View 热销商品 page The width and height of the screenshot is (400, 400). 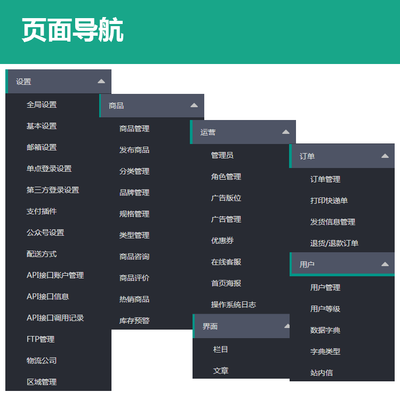[x=134, y=299]
